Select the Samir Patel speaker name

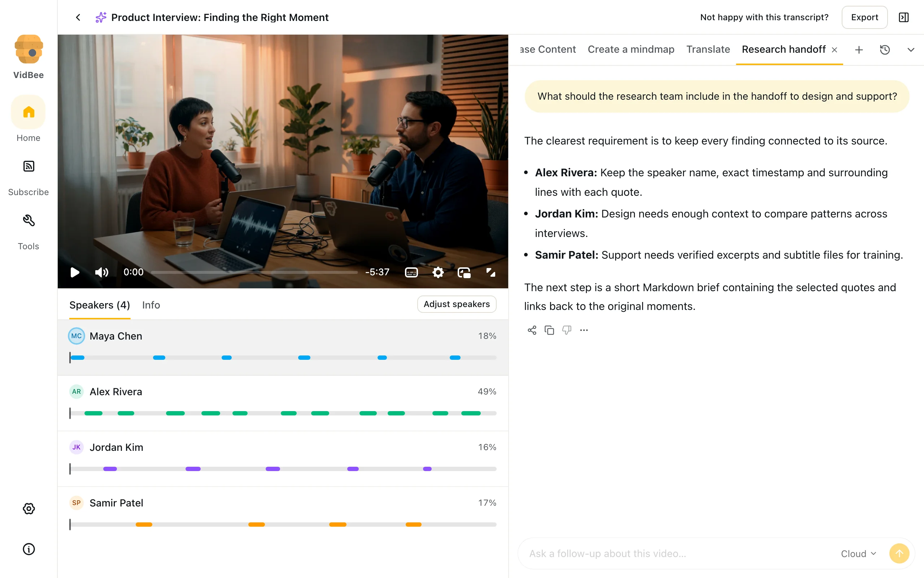tap(116, 503)
